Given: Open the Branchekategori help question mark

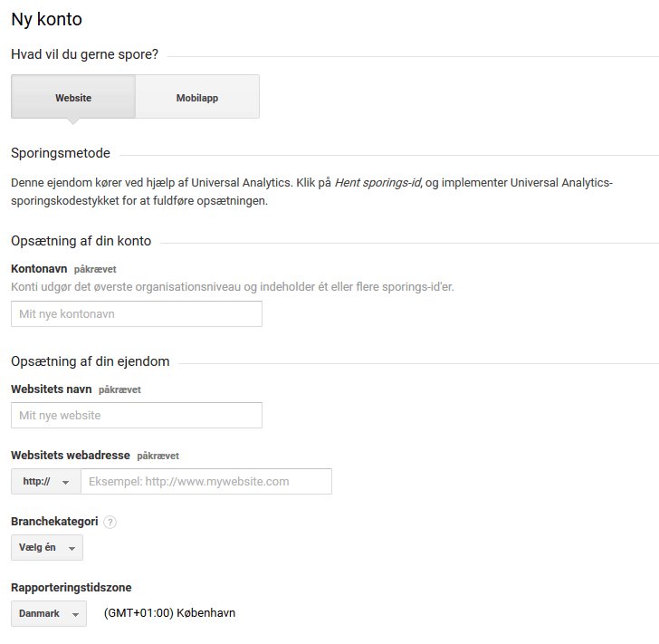Looking at the screenshot, I should click(110, 523).
